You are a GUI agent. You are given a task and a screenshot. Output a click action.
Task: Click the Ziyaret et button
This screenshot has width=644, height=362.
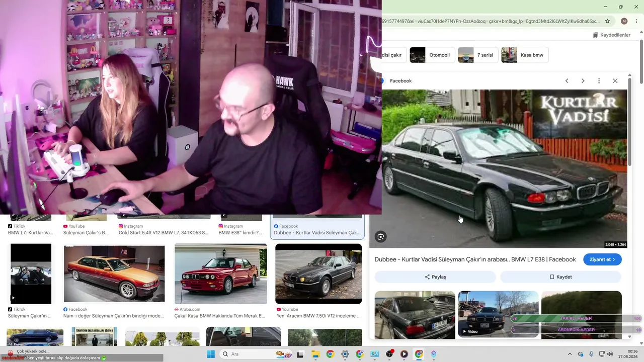(602, 259)
